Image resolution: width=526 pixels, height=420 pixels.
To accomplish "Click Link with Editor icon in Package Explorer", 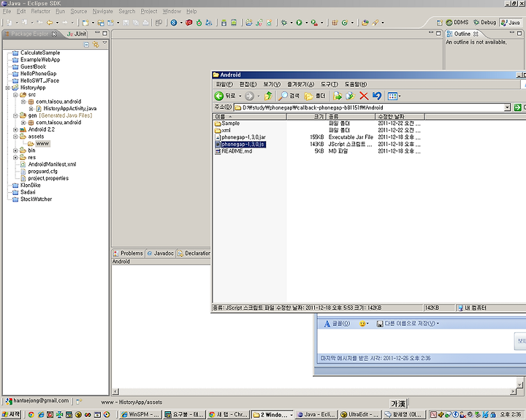I will [96, 45].
